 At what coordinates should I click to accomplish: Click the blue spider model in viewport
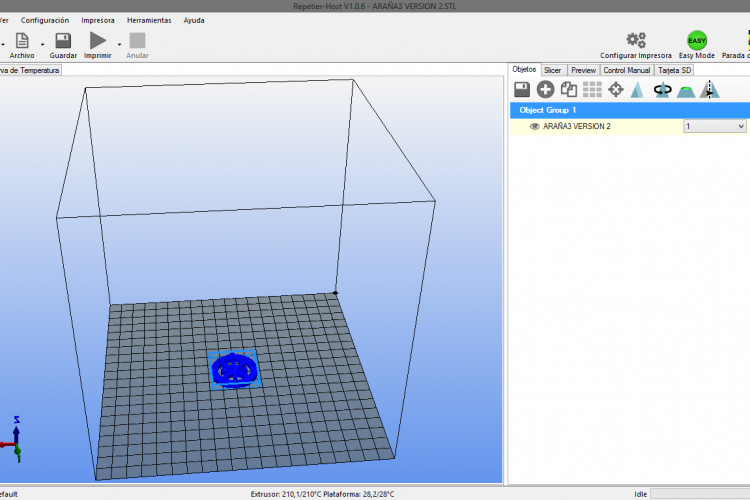[x=234, y=369]
